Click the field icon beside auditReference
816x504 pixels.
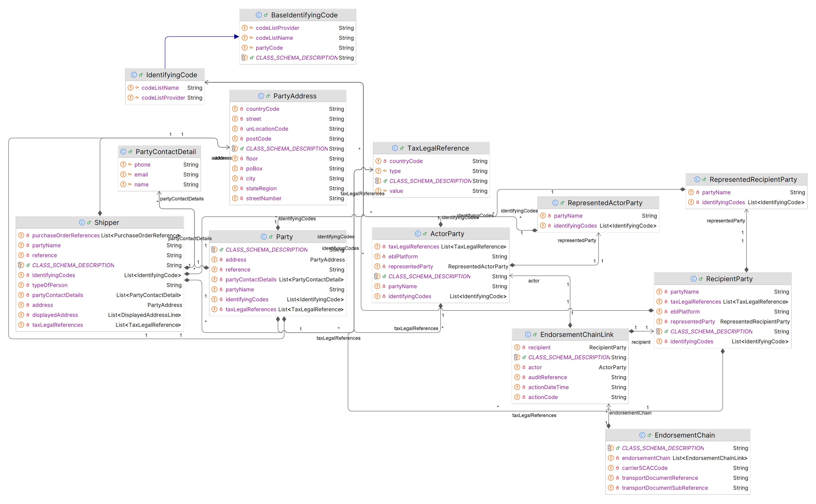point(517,377)
